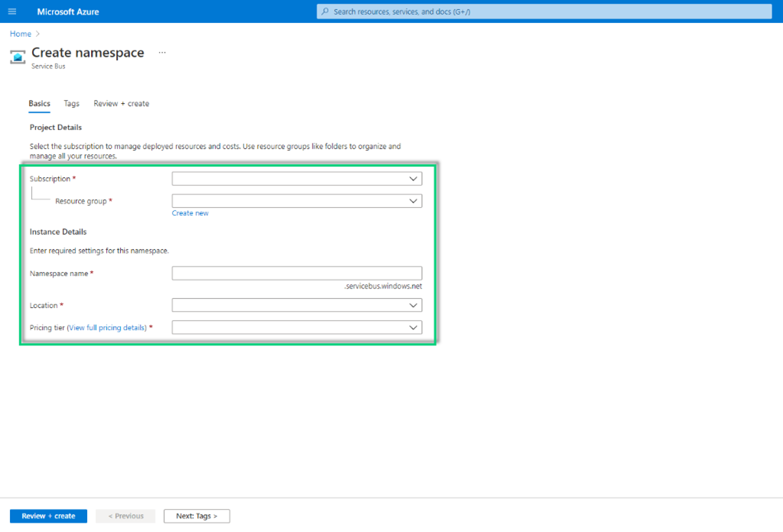Open the Location dropdown

(x=297, y=305)
